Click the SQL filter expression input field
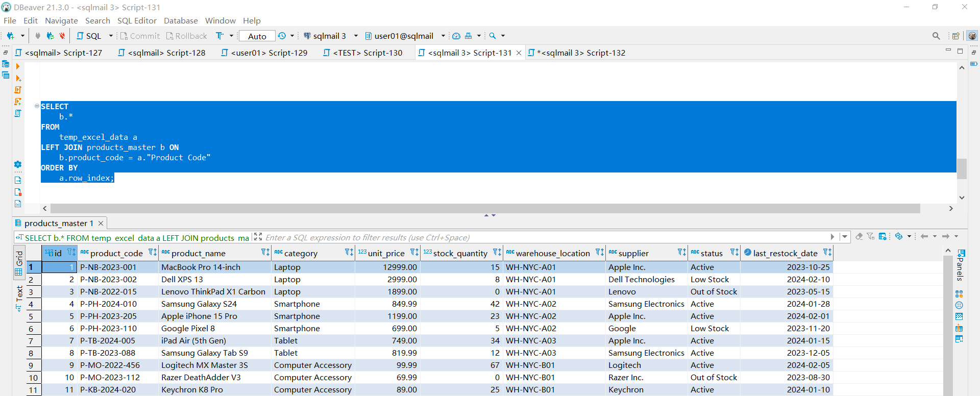980x396 pixels. (546, 237)
